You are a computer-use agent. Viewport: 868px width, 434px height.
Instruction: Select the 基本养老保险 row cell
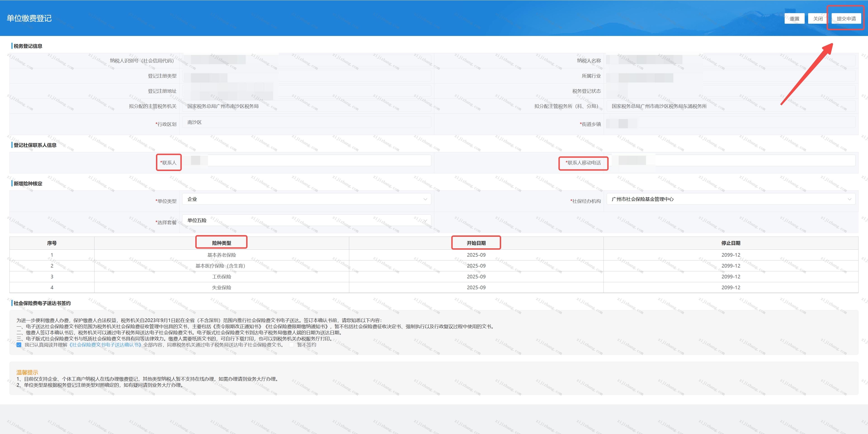coord(221,255)
